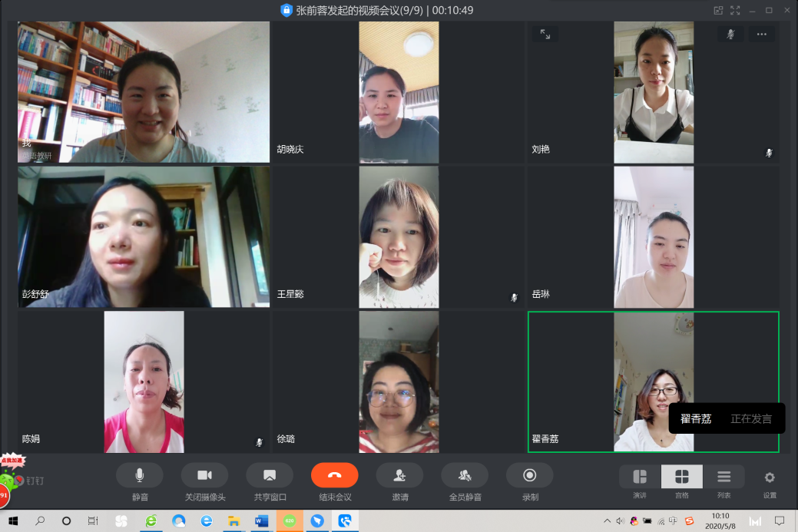Expand 刘艳's video tile to enlarge
The image size is (798, 532).
coord(545,34)
